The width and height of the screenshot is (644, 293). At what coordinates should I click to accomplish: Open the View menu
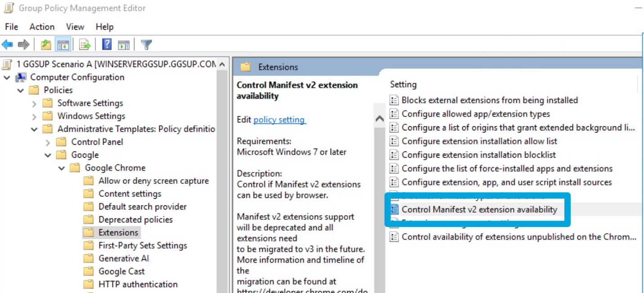tap(75, 27)
